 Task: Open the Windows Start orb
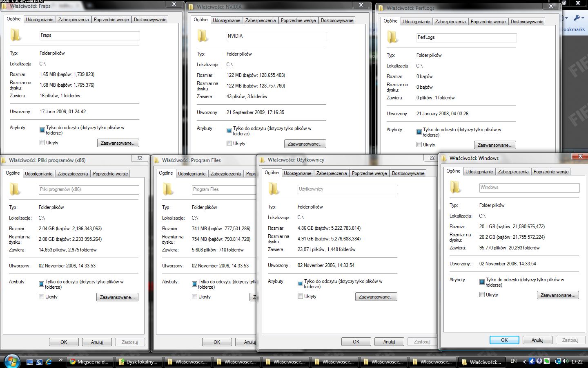tap(12, 361)
